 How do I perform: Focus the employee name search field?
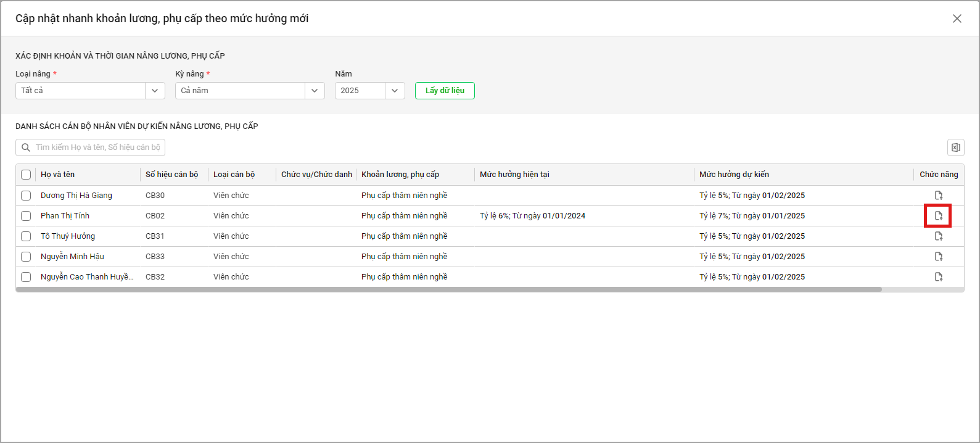[x=97, y=147]
